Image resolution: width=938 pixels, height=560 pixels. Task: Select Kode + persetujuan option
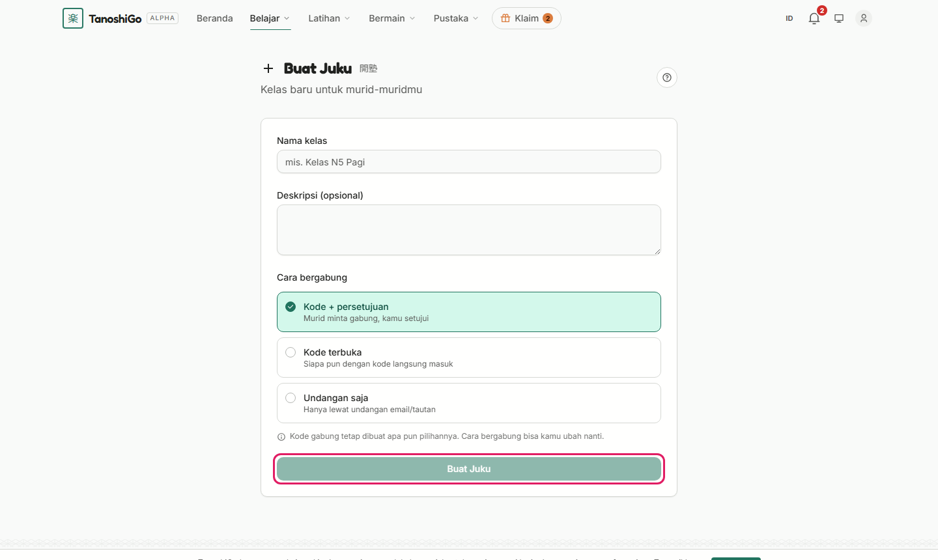point(469,312)
